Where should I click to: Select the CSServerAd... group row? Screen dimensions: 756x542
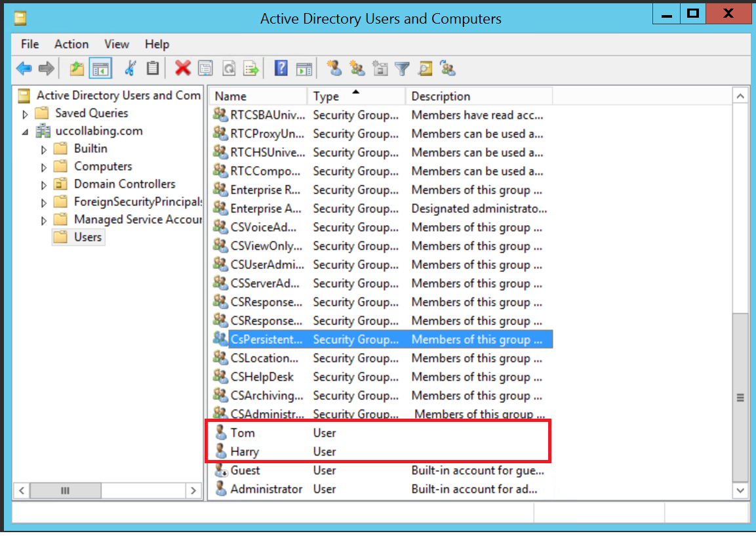pos(382,283)
